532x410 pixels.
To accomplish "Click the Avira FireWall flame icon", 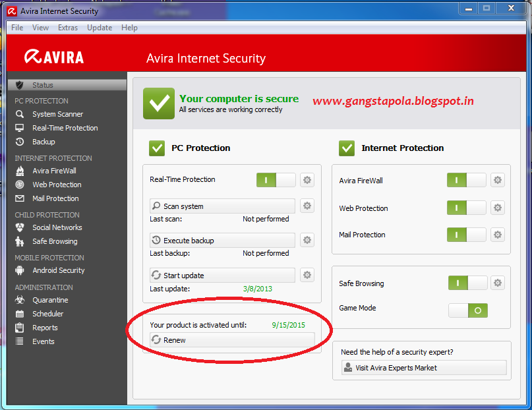I will [x=20, y=171].
